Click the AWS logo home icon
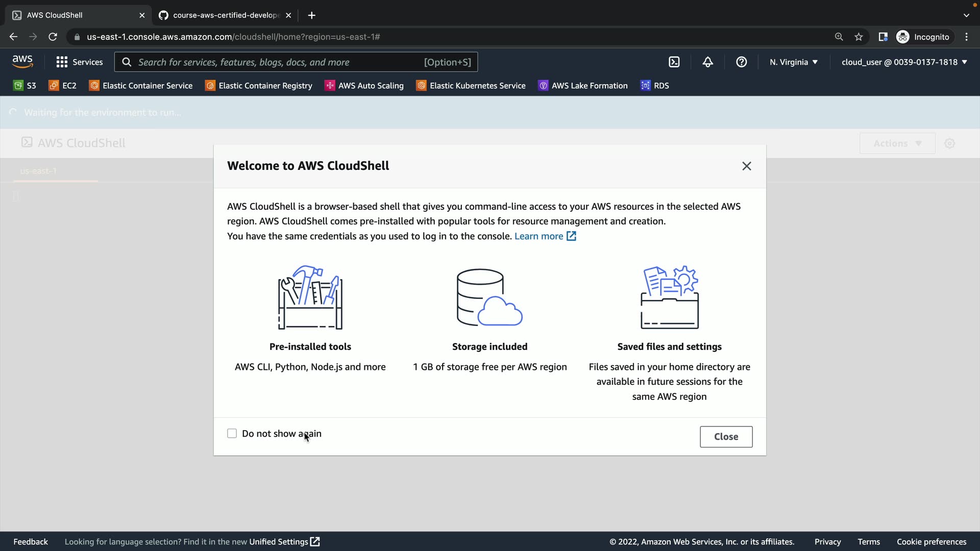The height and width of the screenshot is (551, 980). pyautogui.click(x=22, y=62)
